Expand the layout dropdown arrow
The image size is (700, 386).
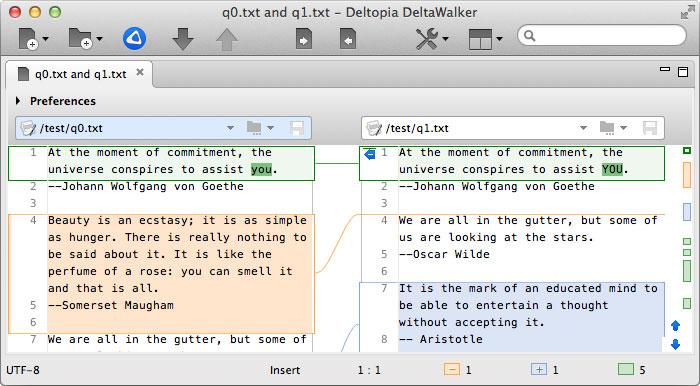pos(500,39)
